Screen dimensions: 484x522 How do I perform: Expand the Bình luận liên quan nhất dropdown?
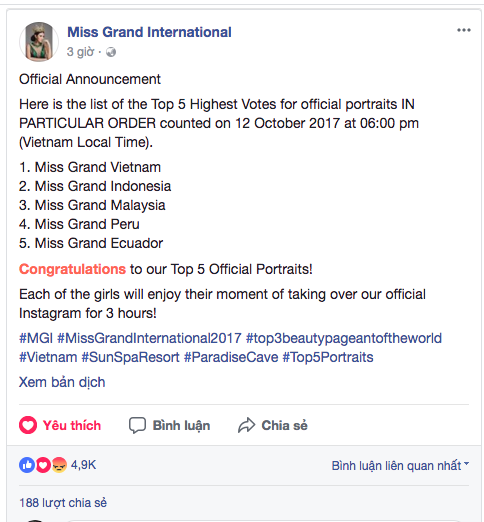tap(400, 465)
